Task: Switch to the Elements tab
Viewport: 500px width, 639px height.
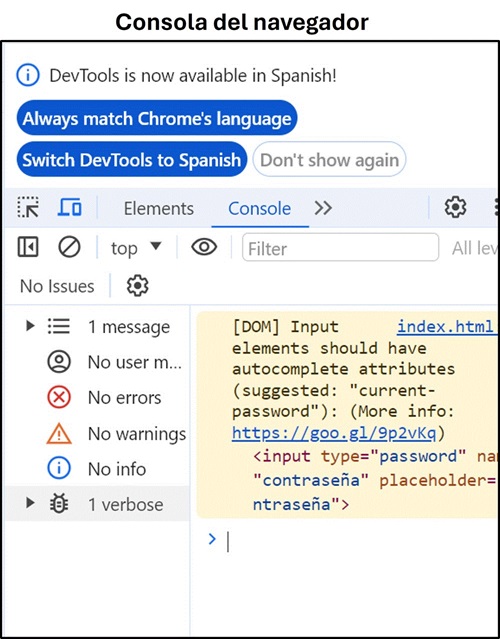Action: [159, 209]
